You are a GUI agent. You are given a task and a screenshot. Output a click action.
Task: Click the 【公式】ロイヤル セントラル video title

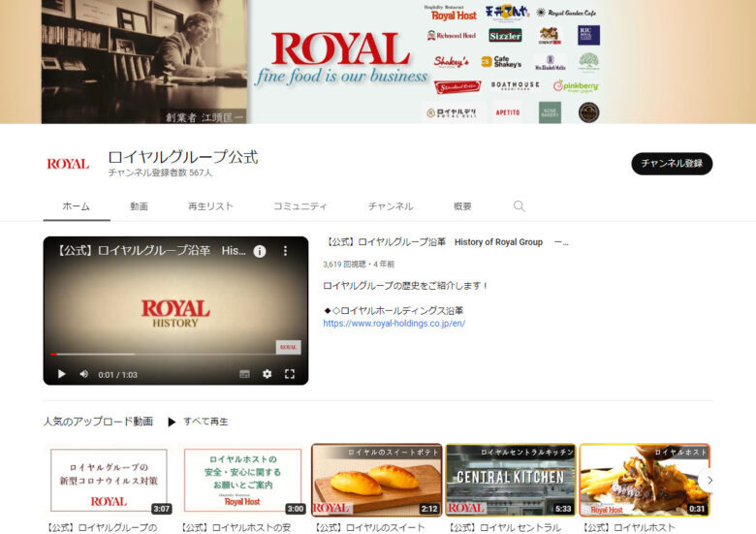point(505,528)
